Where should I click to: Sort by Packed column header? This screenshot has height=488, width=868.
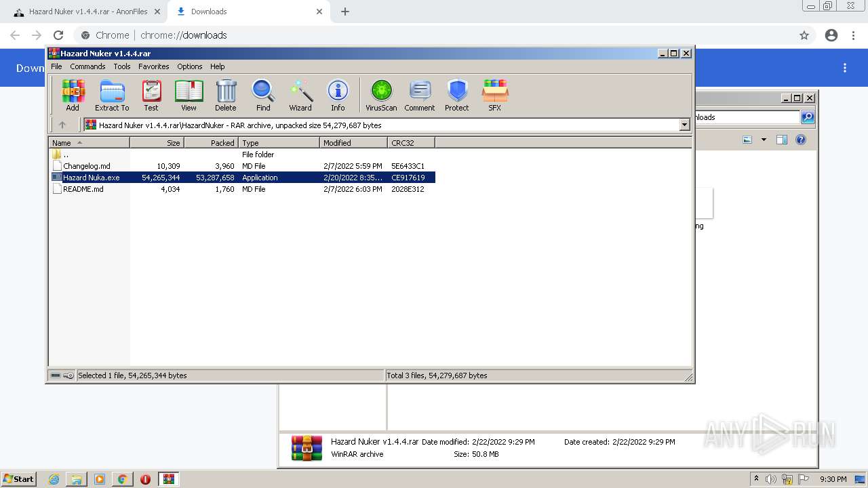tap(211, 143)
